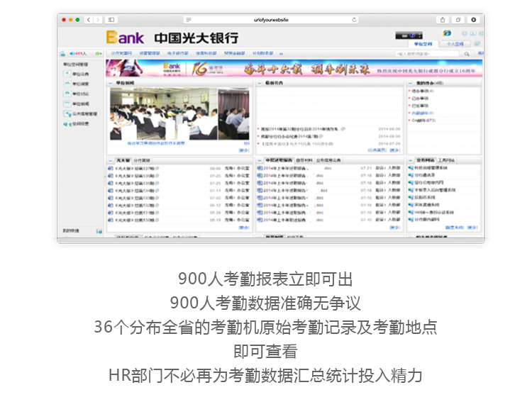
Task: Open 已办事项 in my to-do list
Action: (420, 99)
